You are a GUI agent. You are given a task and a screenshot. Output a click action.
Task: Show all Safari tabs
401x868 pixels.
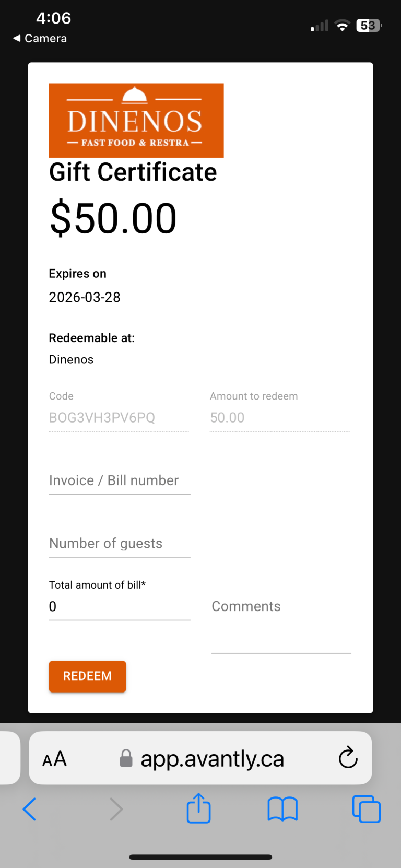tap(366, 809)
